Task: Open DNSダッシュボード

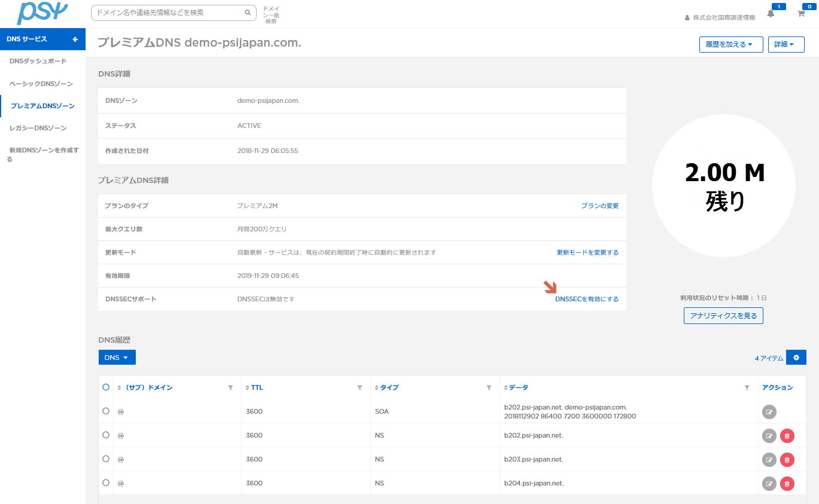Action: 38,62
